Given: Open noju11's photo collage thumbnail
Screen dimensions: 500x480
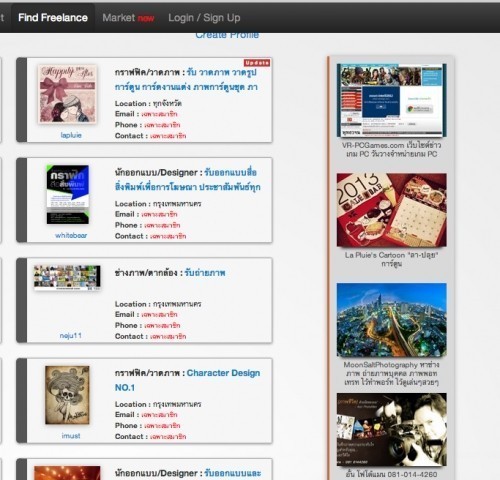Looking at the screenshot, I should point(67,277).
